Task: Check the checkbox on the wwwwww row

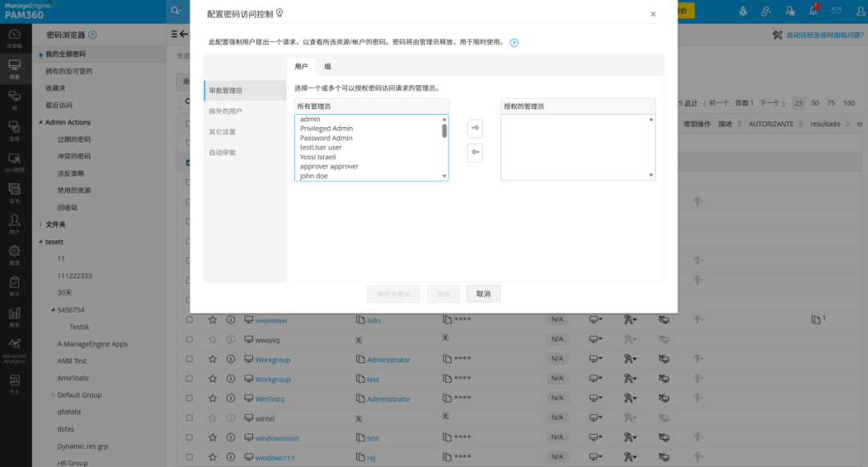Action: coord(190,320)
